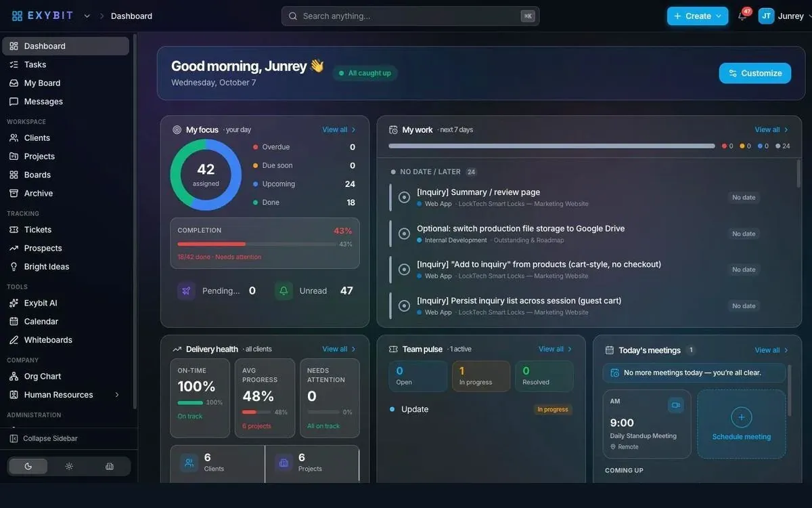Expand the Human Resources submenu chevron

tap(116, 395)
